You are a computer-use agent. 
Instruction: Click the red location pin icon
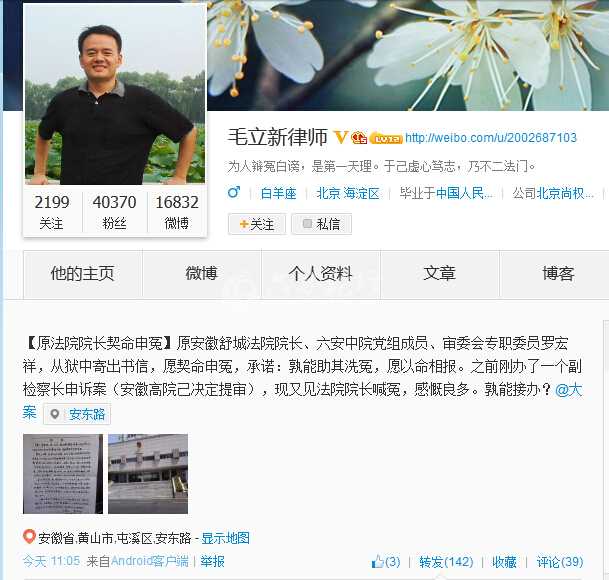click(29, 536)
